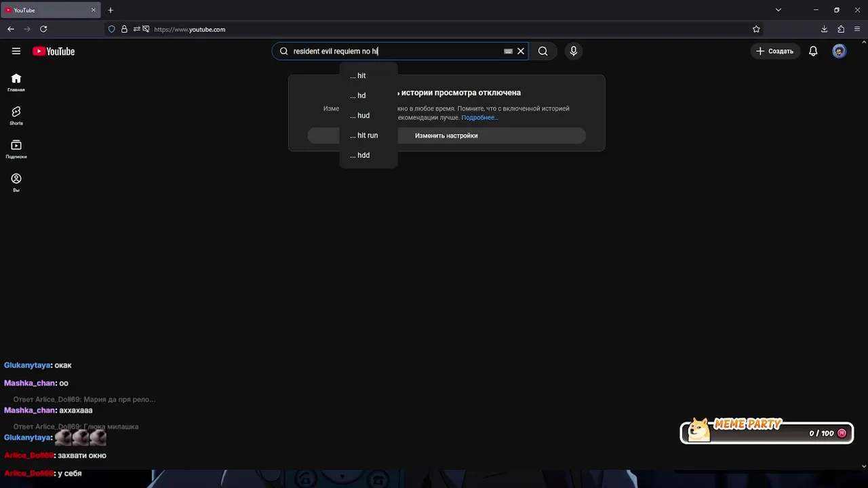Select the '... hdd' search suggestion
Viewport: 868px width, 488px height.
tap(368, 155)
